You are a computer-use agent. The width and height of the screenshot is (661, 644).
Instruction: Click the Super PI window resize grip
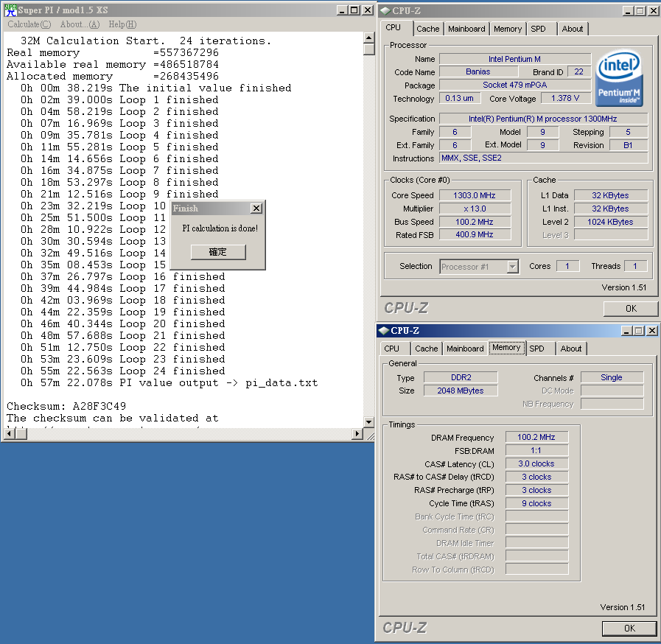[x=369, y=435]
